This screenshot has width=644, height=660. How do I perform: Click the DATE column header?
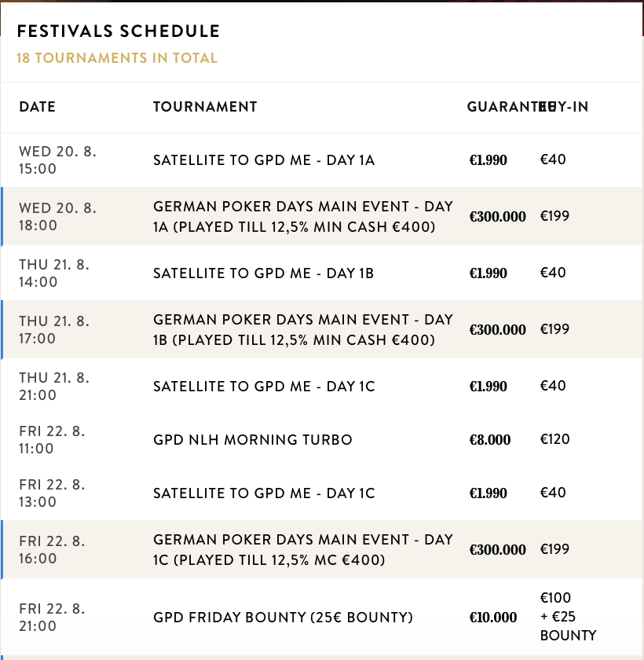coord(38,107)
